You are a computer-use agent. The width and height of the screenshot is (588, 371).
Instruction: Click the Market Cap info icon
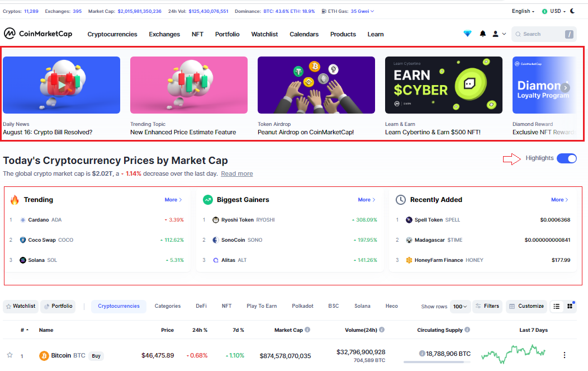[307, 330]
